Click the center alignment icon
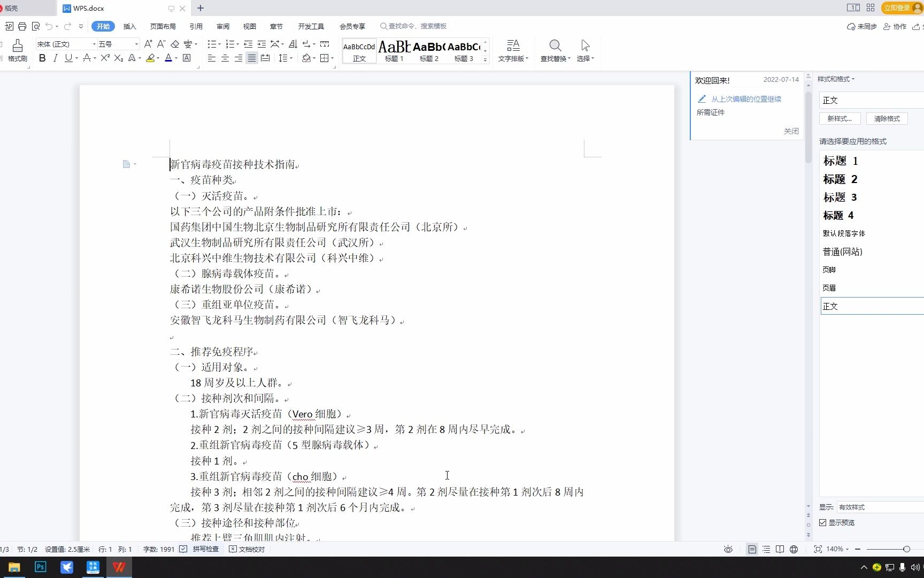Viewport: 924px width, 578px height. [x=225, y=58]
